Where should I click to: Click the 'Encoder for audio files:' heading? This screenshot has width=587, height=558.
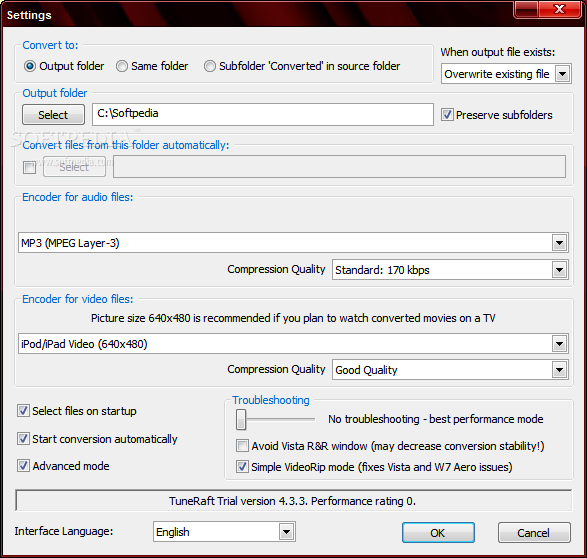[x=78, y=197]
